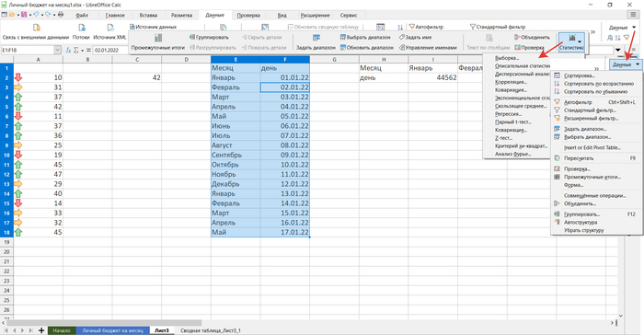Viewport: 644px width, 335px height.
Task: Open the Function Wizard fx icon
Action: pyautogui.click(x=69, y=50)
